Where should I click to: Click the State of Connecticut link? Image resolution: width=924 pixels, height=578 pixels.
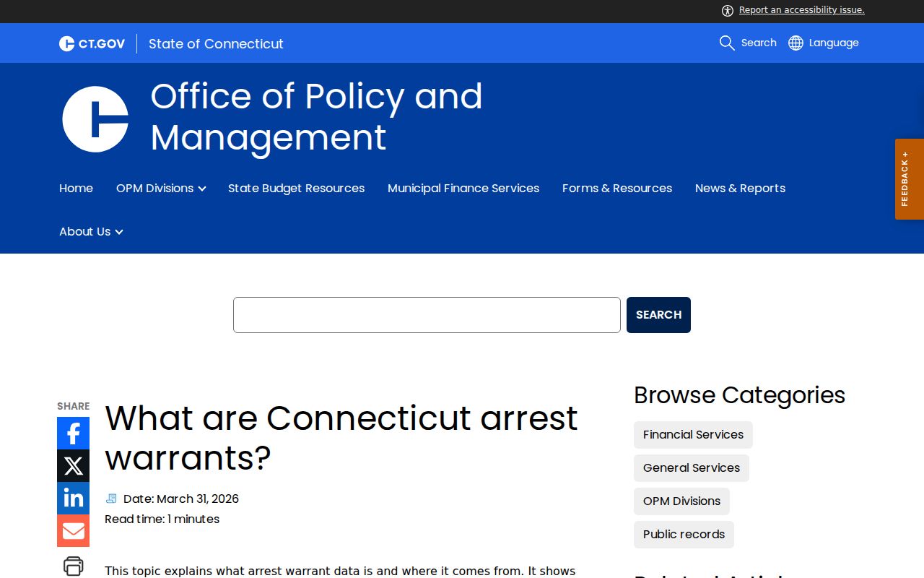tap(216, 43)
